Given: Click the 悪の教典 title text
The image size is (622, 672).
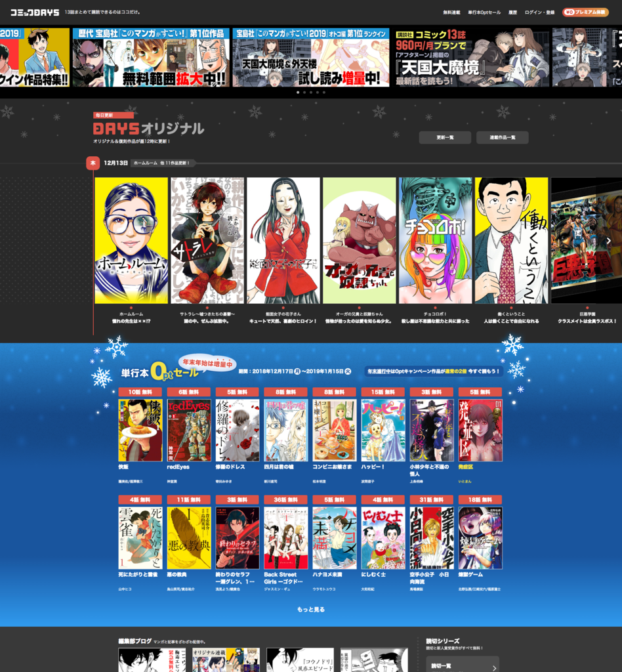Looking at the screenshot, I should pyautogui.click(x=177, y=574).
